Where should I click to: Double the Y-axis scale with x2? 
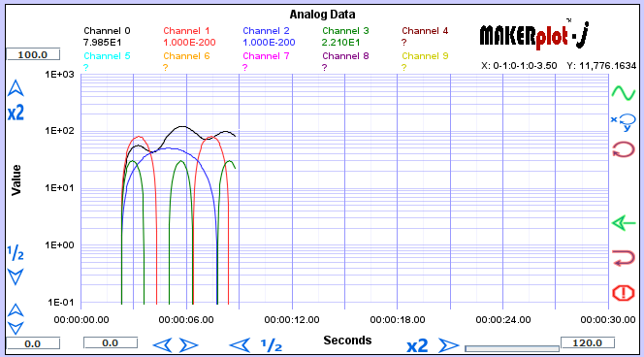pyautogui.click(x=16, y=113)
